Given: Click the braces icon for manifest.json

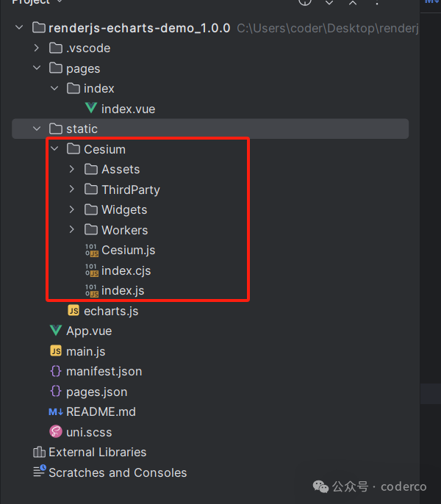Looking at the screenshot, I should click(x=56, y=371).
